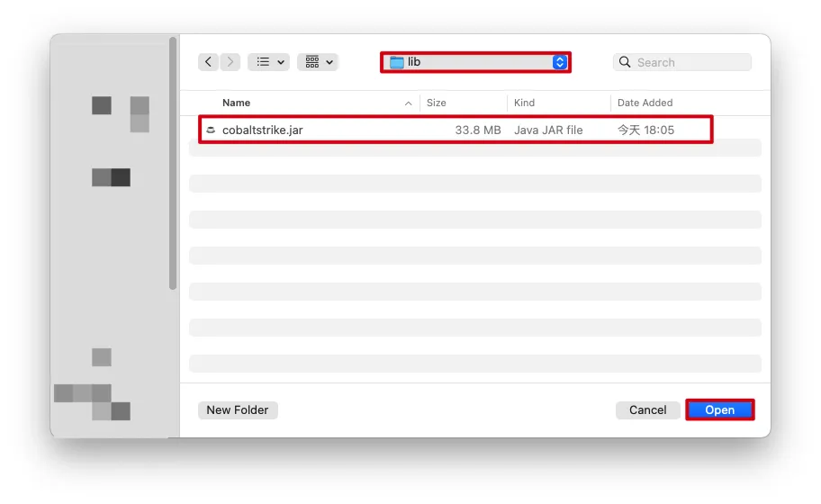
Task: Click the Java icon beside cobaltstrike.jar
Action: click(x=210, y=130)
